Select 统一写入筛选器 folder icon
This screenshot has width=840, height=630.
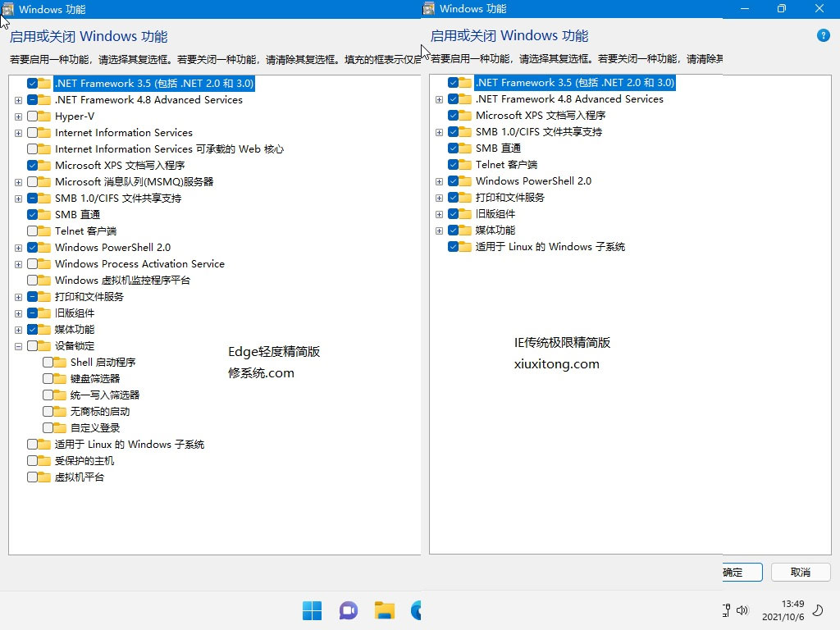coord(60,395)
